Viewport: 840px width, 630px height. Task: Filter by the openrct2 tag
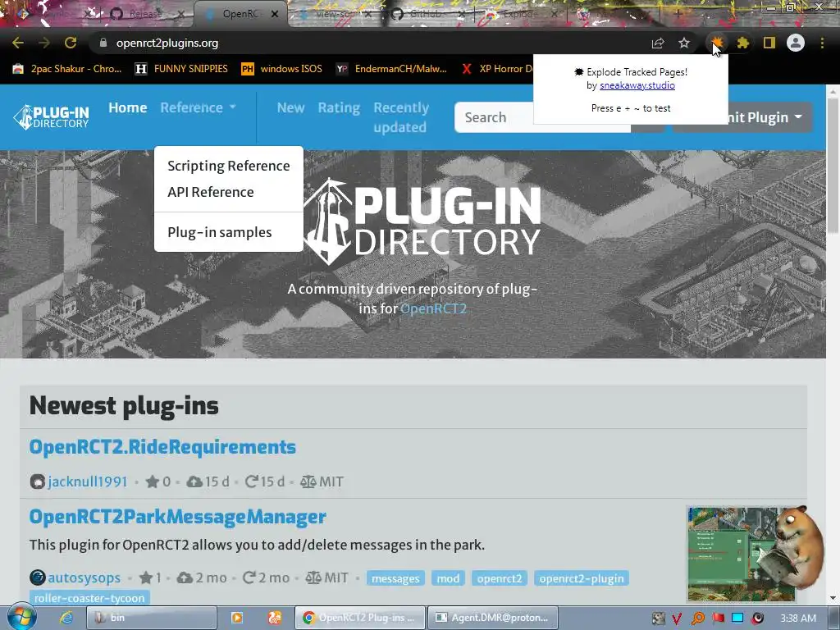click(x=500, y=578)
